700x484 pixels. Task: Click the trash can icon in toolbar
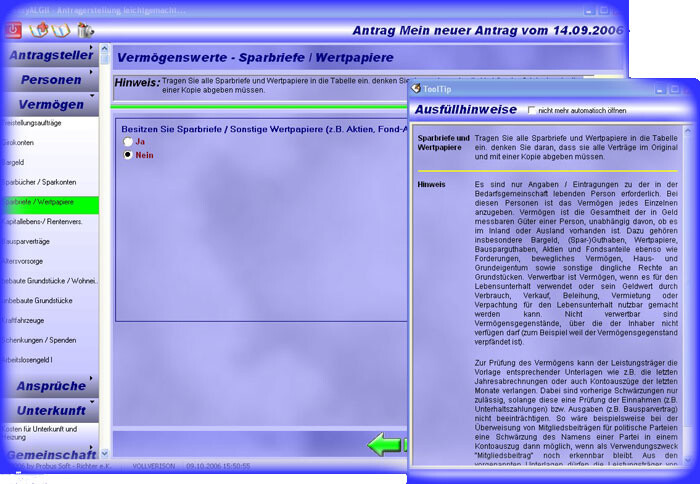[x=85, y=30]
